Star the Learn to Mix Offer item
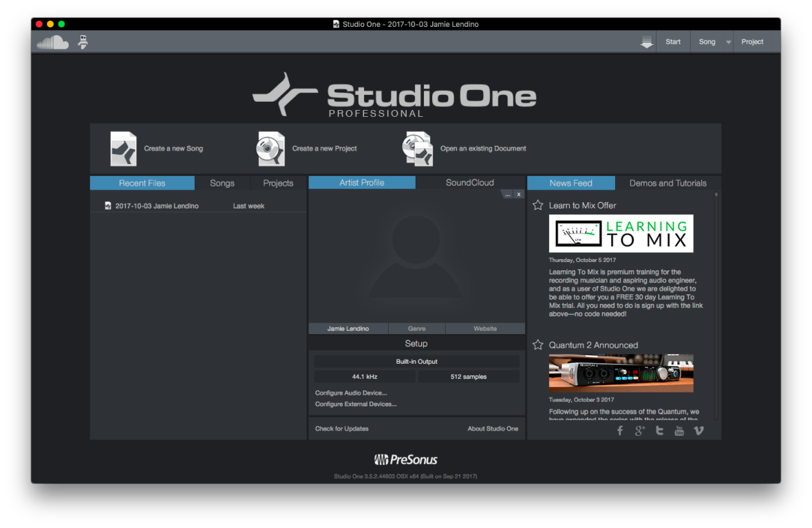The image size is (812, 528). pos(538,205)
